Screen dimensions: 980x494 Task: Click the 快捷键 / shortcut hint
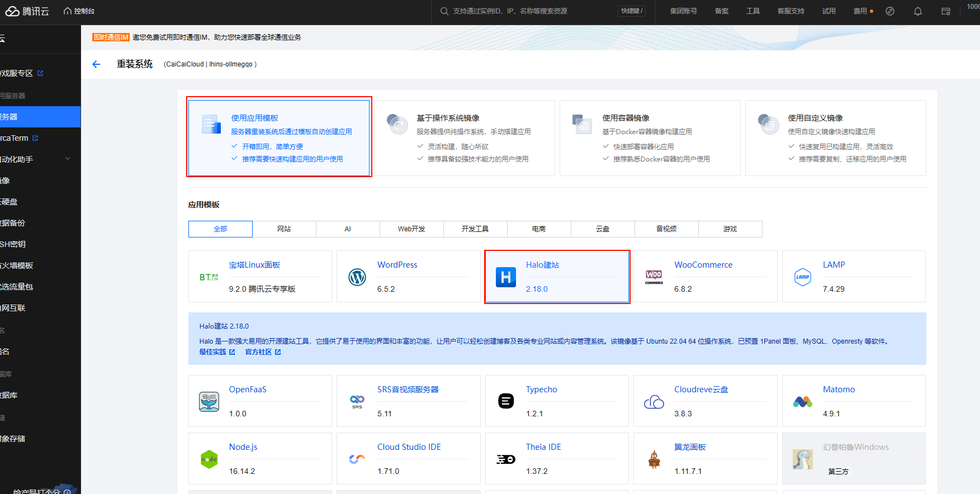click(x=632, y=11)
